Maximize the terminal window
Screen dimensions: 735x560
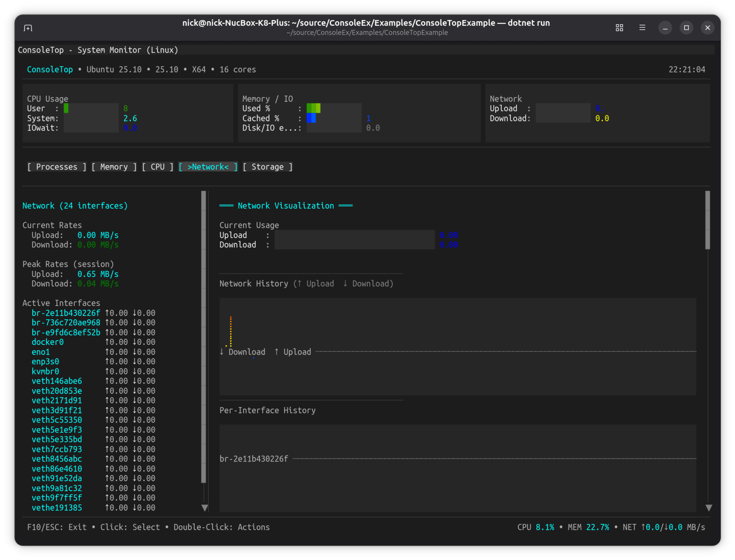[686, 28]
